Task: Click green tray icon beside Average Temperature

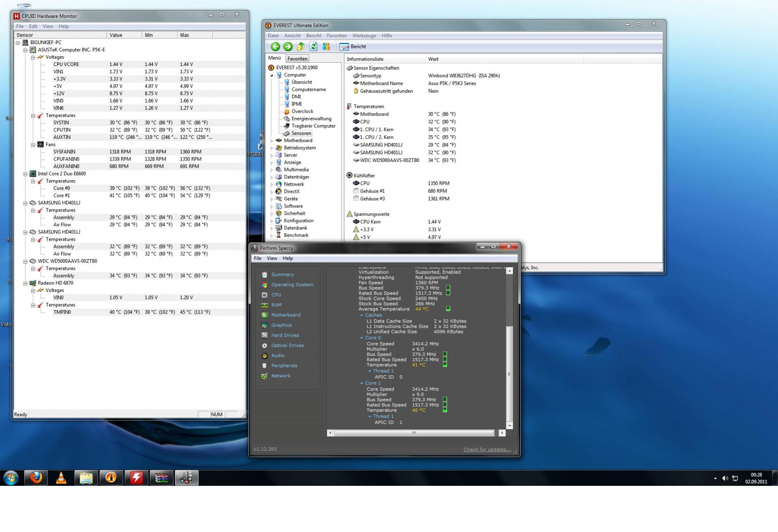Action: [x=448, y=309]
